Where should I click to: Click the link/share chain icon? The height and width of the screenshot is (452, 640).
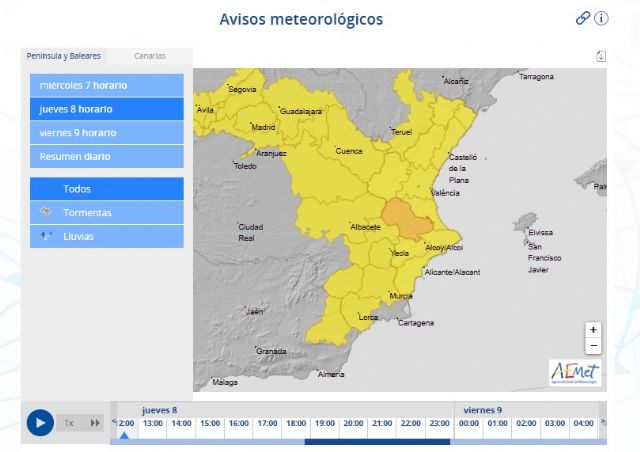pos(583,18)
